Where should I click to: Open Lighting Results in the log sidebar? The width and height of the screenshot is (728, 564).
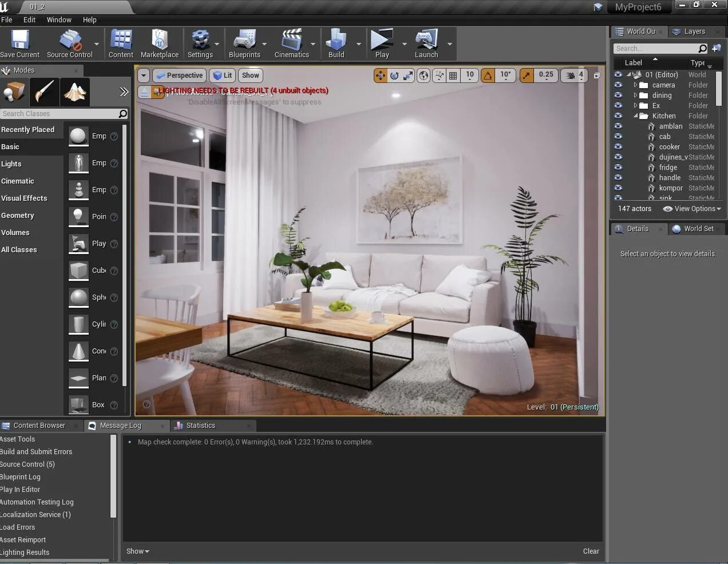pyautogui.click(x=25, y=552)
